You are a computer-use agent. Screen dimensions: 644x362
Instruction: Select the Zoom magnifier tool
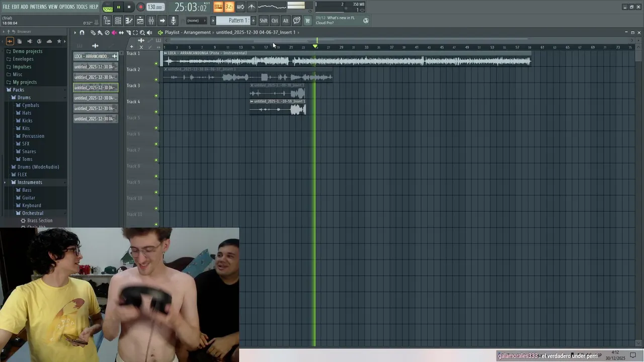142,32
